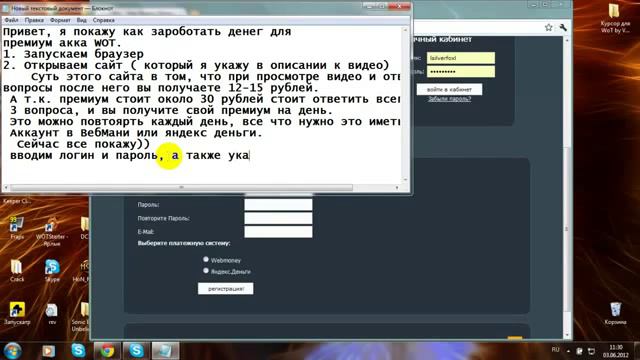This screenshot has height=360, width=640.
Task: Click the 'Выберите платежную систему:' label
Action: coord(184,243)
